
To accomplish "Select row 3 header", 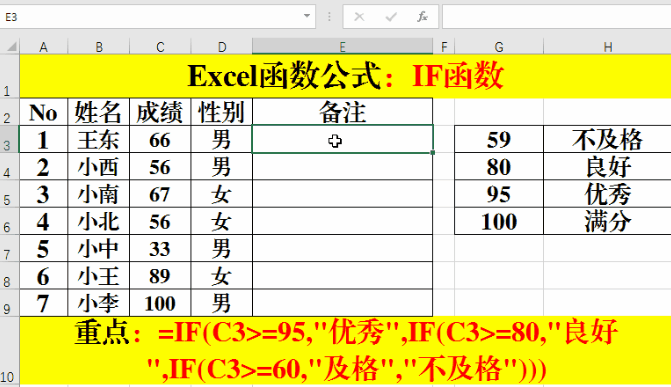I will 9,139.
